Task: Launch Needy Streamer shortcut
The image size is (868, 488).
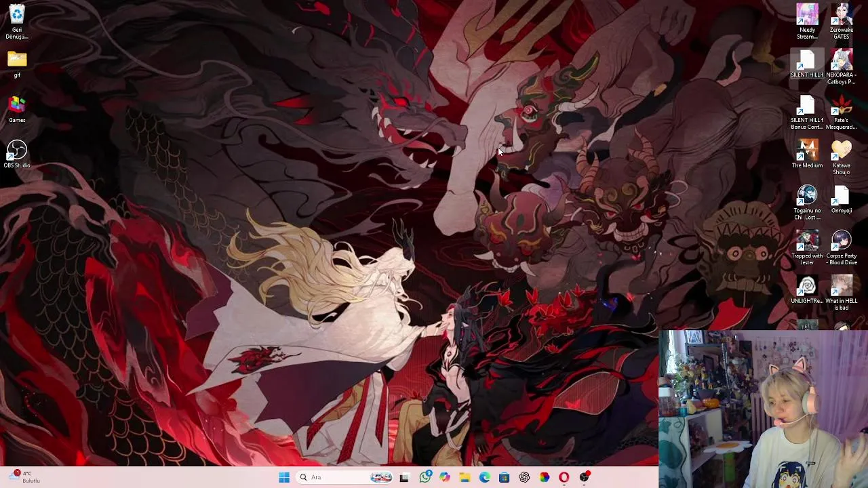Action: (x=807, y=22)
